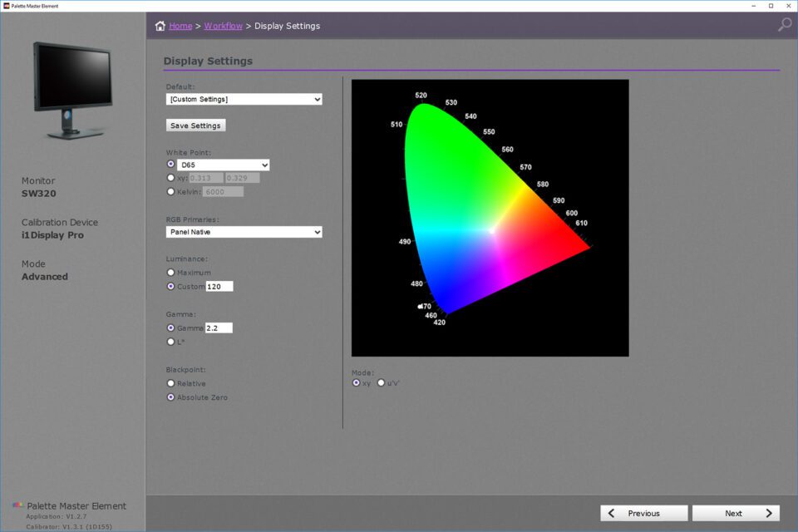Open the Default settings dropdown
The height and width of the screenshot is (532, 798).
tap(244, 99)
